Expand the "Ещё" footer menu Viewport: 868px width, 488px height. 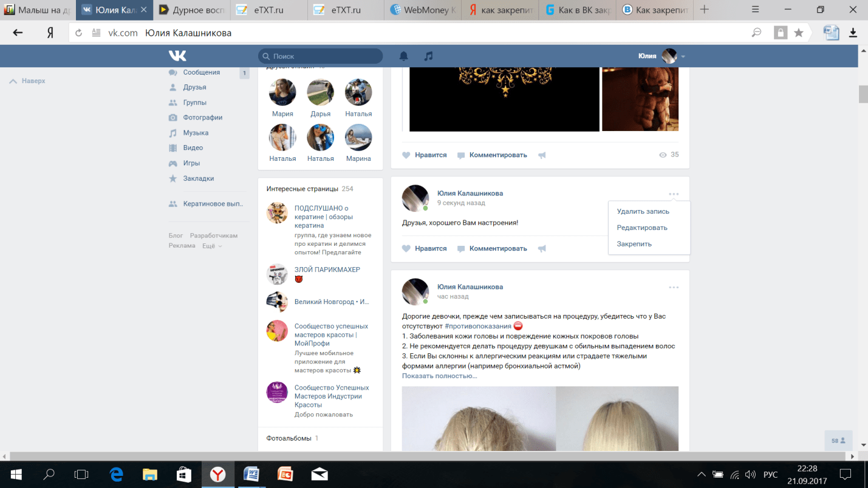(212, 246)
